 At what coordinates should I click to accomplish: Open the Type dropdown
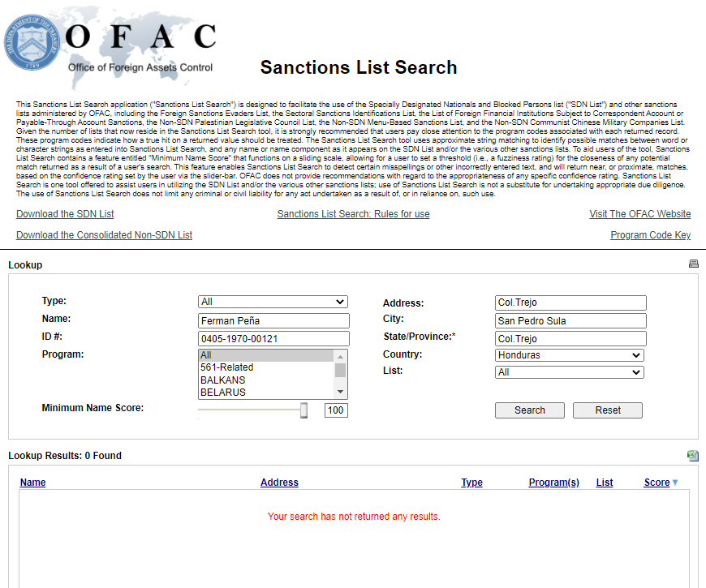coord(273,302)
